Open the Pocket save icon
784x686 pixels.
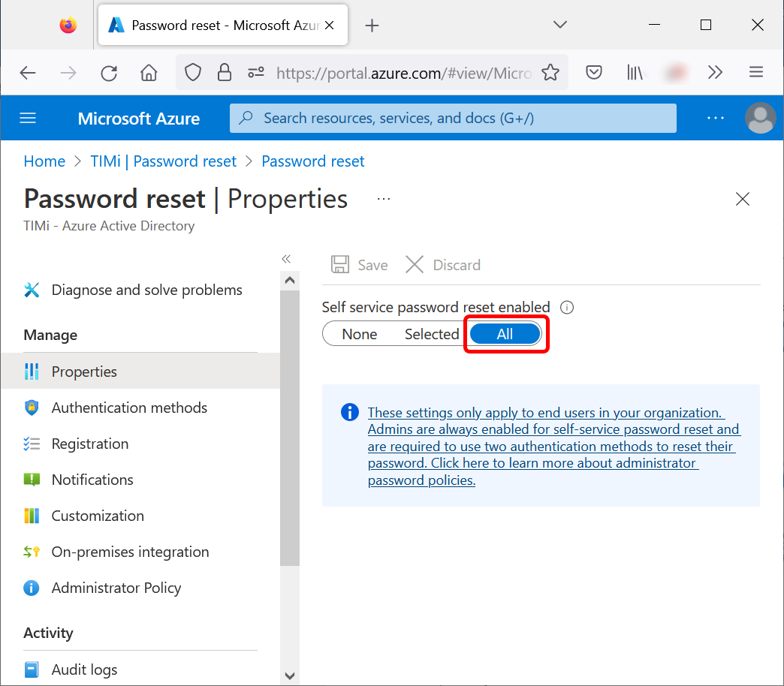tap(593, 73)
